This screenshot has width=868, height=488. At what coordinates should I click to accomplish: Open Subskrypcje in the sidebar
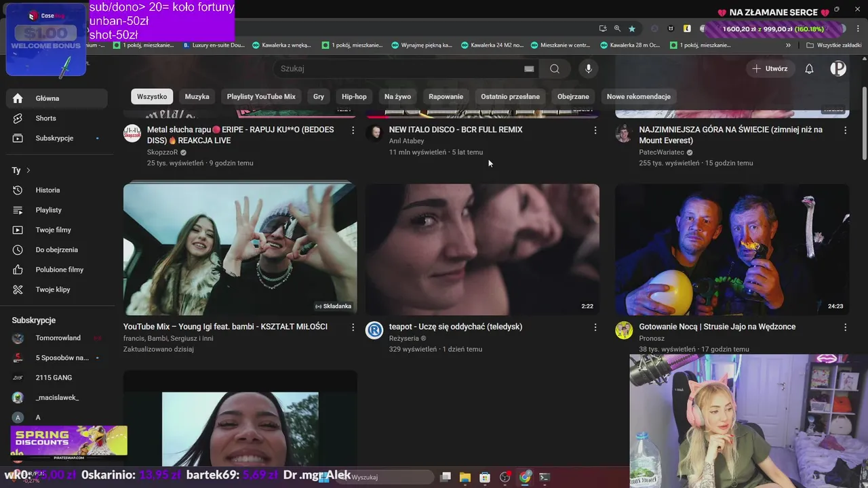click(57, 138)
